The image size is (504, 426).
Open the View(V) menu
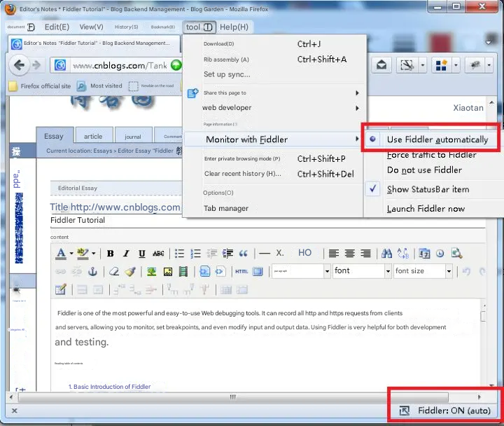pos(92,27)
